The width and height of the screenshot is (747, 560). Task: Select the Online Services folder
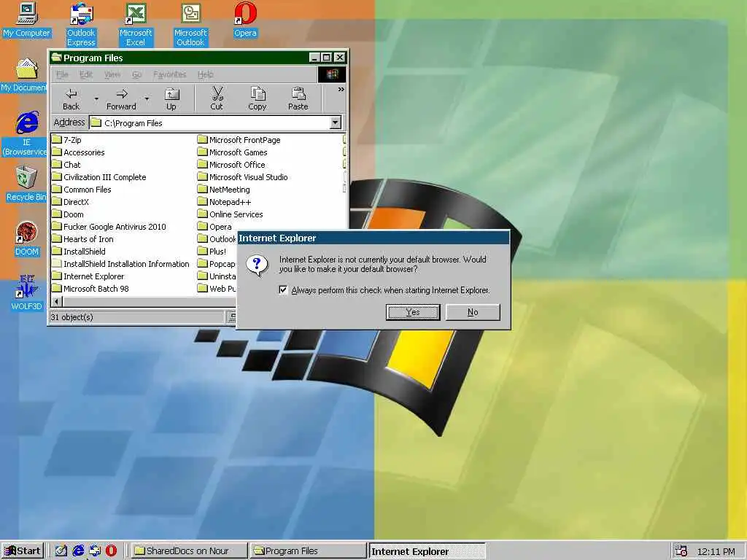tap(231, 214)
